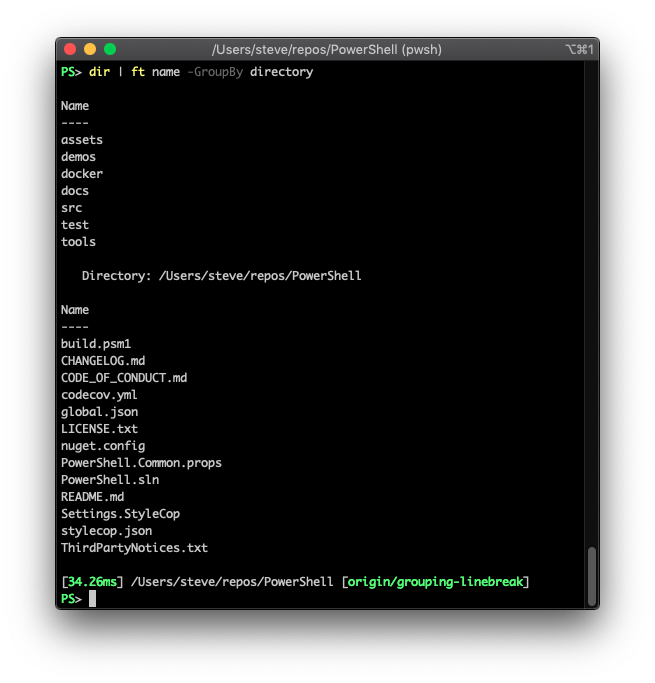Select the PowerShell.sln file name
Viewport: 655px width, 683px height.
click(x=110, y=480)
